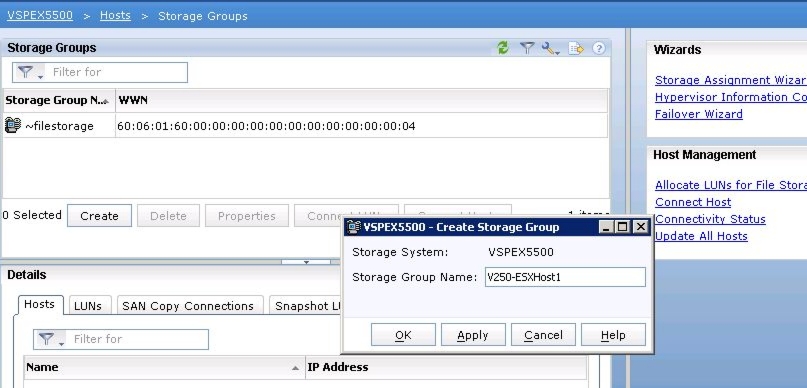
Task: Open the Failover Wizard link
Action: coord(699,114)
